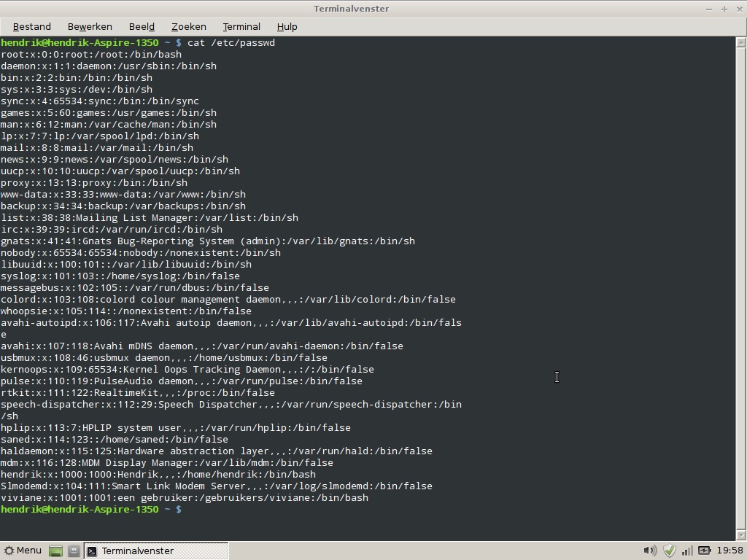Click the Avahi mDNS daemon line

(x=202, y=346)
